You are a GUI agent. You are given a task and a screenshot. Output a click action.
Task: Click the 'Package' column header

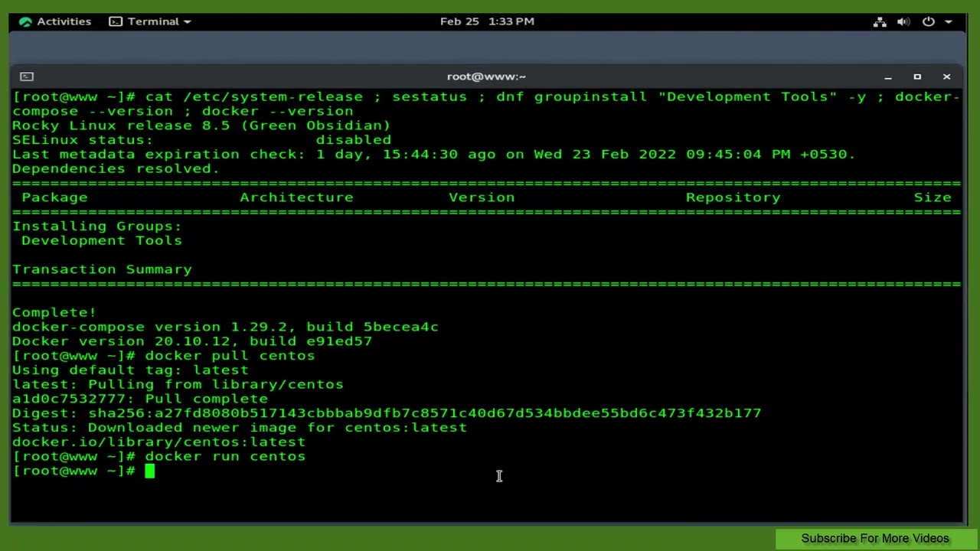coord(54,197)
